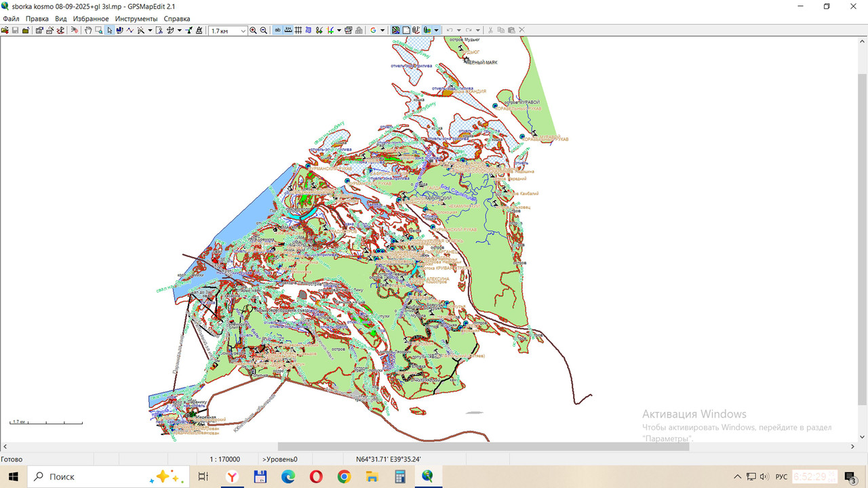868x488 pixels.
Task: Show hidden system tray icons chevron
Action: tap(737, 476)
